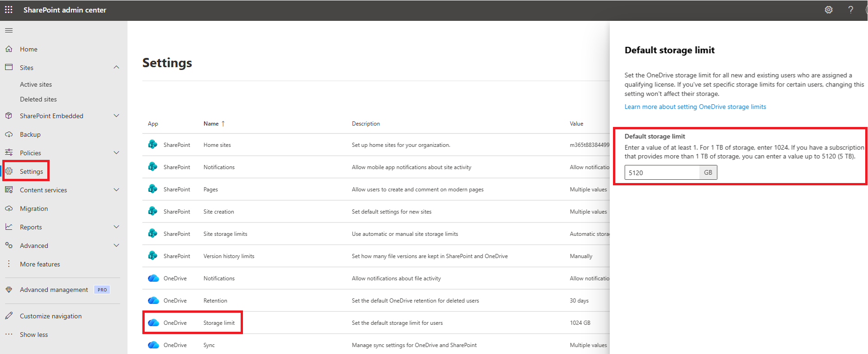Open the Version history limits setting
This screenshot has width=868, height=354.
pyautogui.click(x=229, y=256)
